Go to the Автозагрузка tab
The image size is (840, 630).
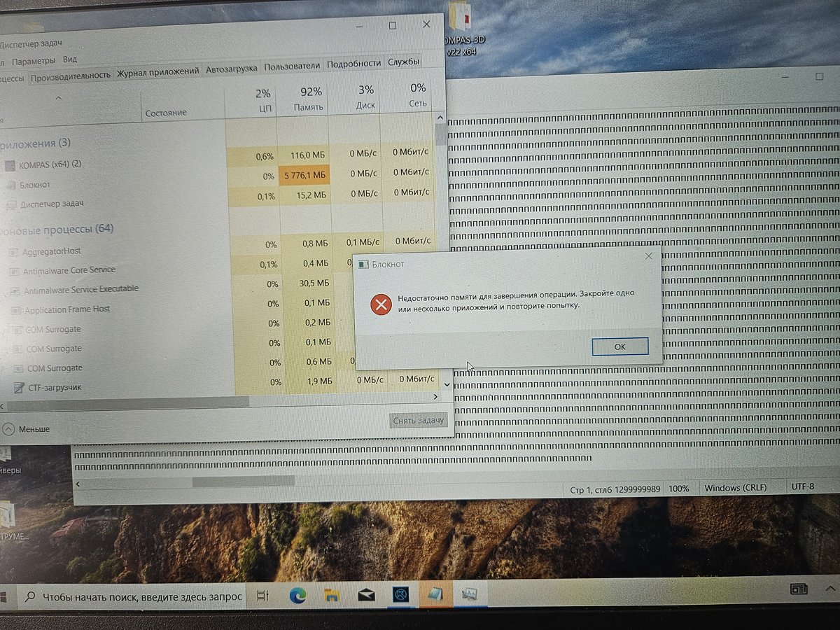point(232,69)
